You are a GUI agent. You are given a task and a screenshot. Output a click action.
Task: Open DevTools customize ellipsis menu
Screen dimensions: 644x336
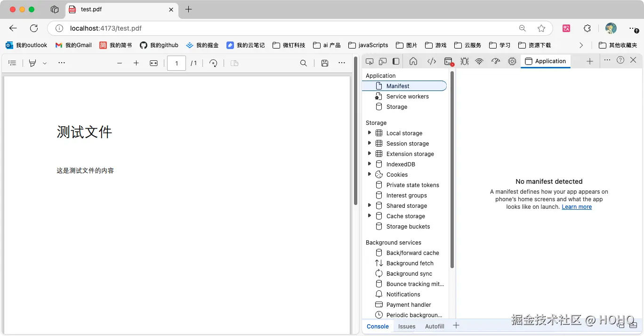click(607, 60)
